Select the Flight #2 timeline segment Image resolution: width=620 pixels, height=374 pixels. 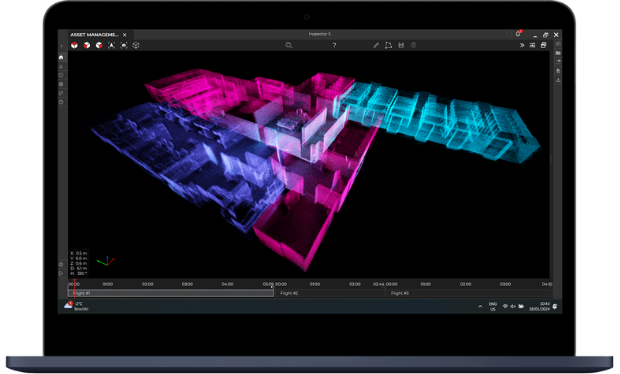(329, 293)
